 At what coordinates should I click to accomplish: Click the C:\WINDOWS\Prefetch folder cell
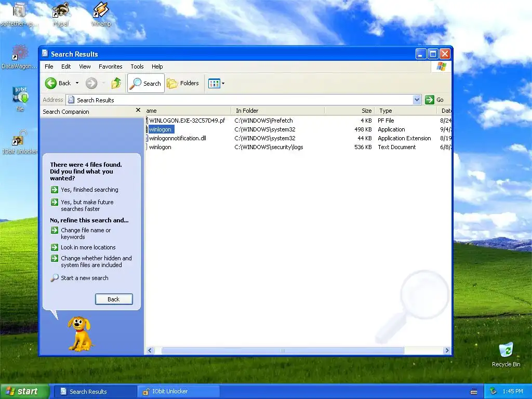(263, 121)
